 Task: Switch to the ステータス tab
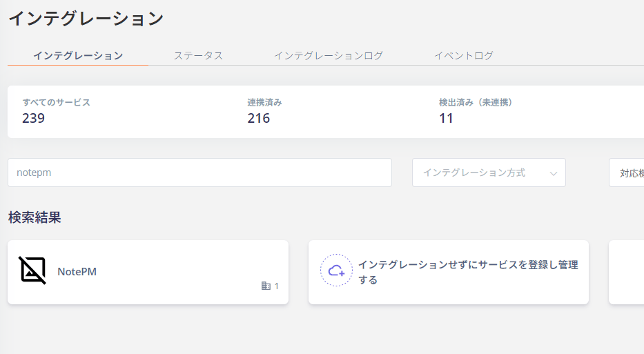(x=198, y=55)
